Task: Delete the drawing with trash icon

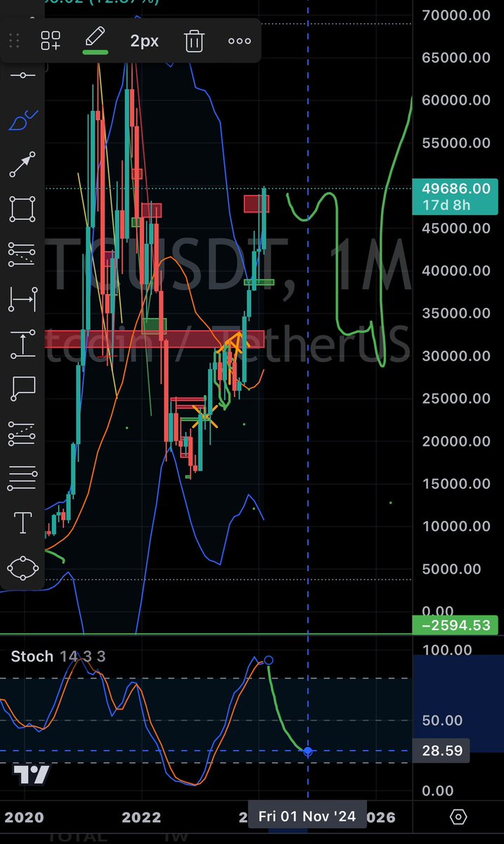Action: click(x=194, y=41)
